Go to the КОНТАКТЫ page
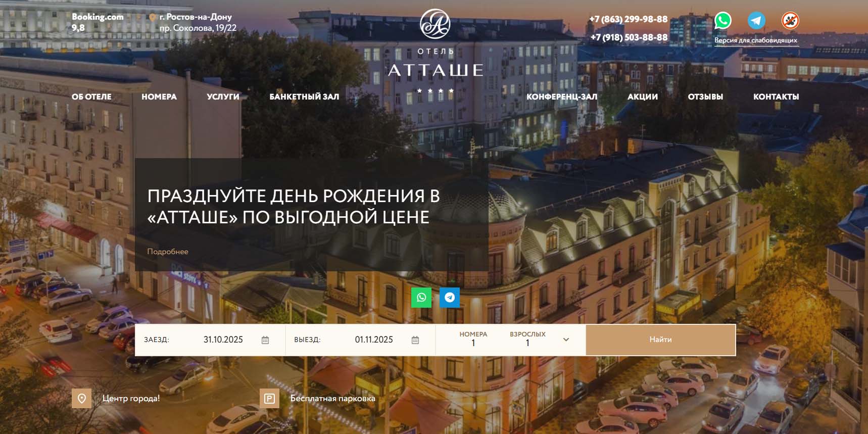Viewport: 868px width, 434px height. tap(776, 97)
